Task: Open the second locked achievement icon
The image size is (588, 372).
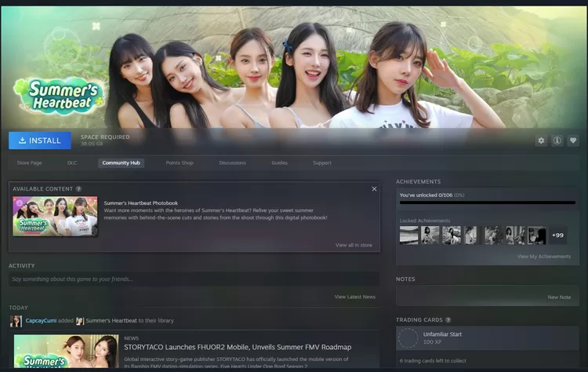Action: [430, 235]
